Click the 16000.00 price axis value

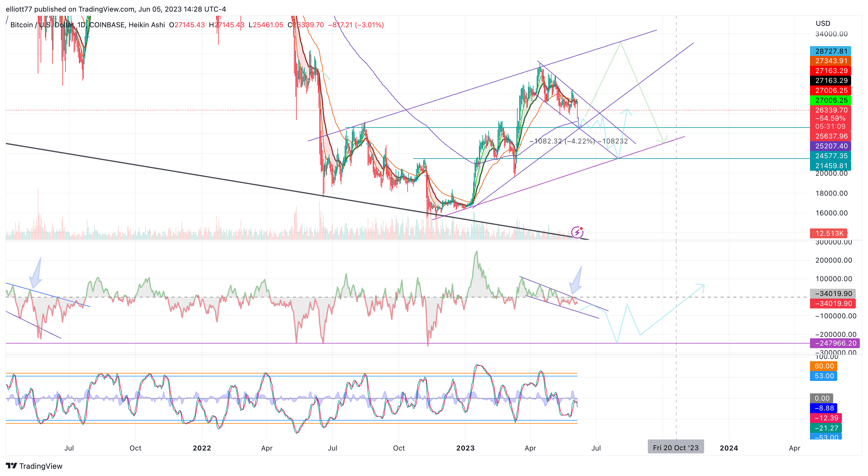pyautogui.click(x=831, y=213)
